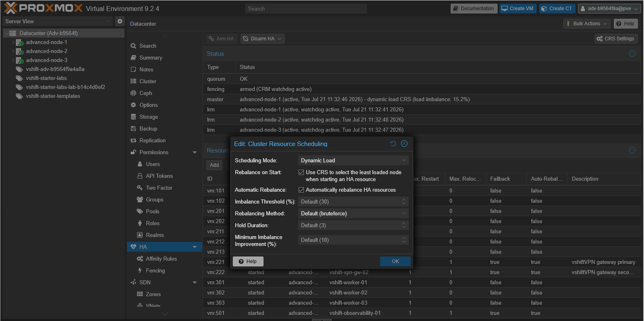The height and width of the screenshot is (321, 644).
Task: Click the Groups people icon
Action: (140, 200)
